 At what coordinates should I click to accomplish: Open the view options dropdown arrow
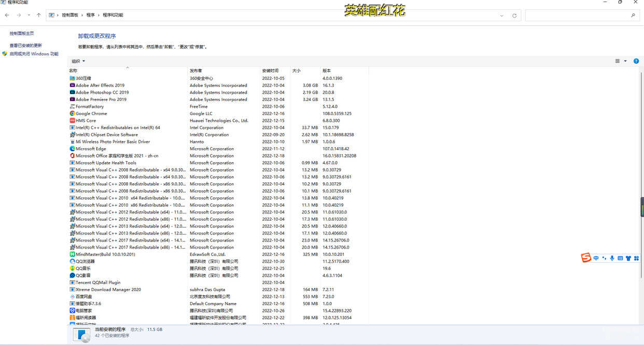(625, 61)
